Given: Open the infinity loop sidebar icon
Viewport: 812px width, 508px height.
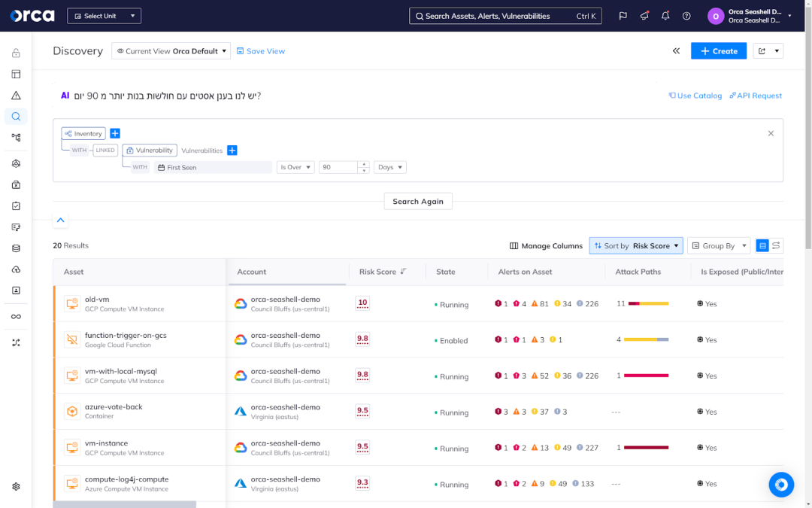Looking at the screenshot, I should click(x=16, y=317).
